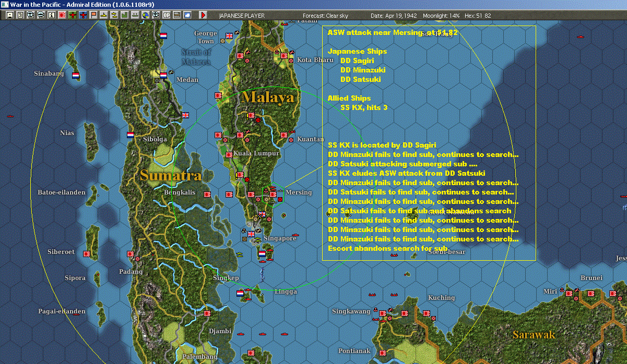Viewport: 627px width, 364px height.
Task: Click the Nias island label
Action: point(67,133)
